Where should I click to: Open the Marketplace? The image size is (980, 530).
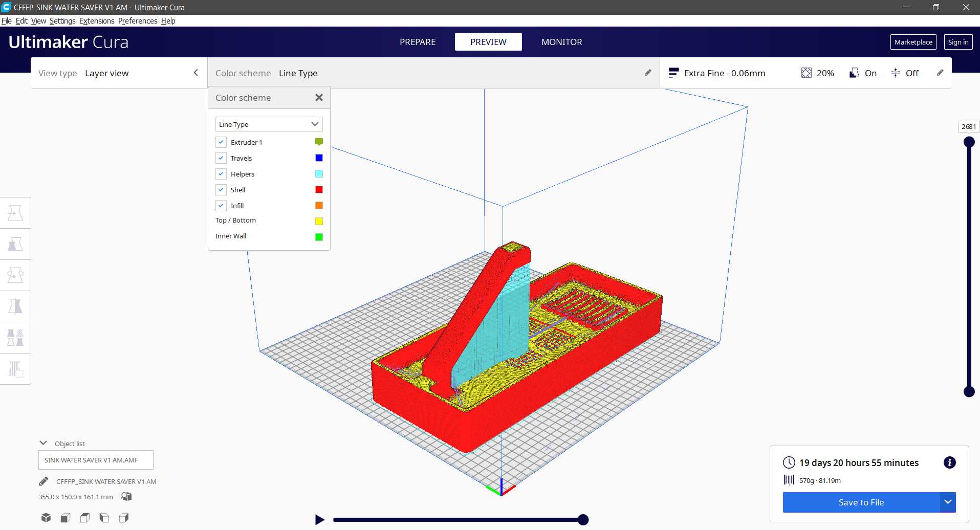tap(913, 42)
